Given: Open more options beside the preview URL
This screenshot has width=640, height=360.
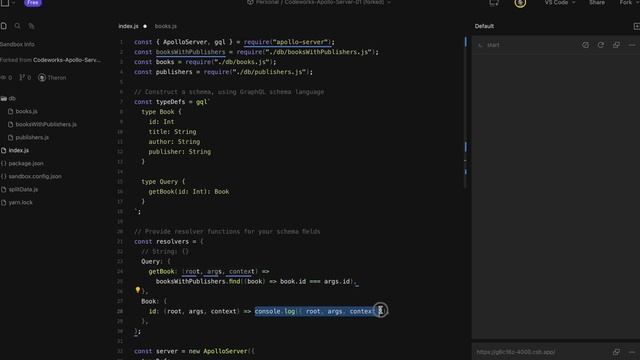Looking at the screenshot, I should tap(632, 352).
